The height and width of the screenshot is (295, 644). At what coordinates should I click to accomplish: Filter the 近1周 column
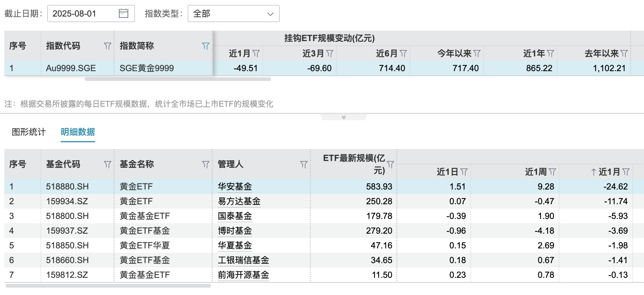pyautogui.click(x=552, y=172)
